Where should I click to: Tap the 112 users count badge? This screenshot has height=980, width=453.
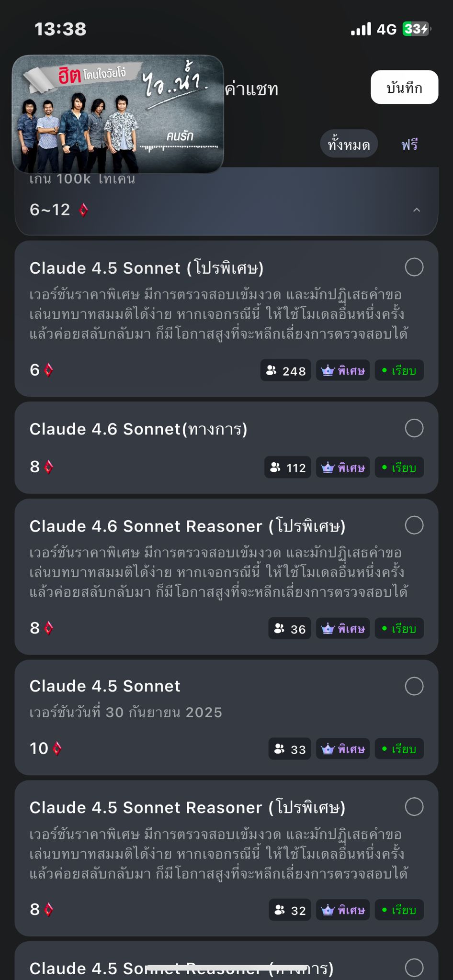pos(288,468)
